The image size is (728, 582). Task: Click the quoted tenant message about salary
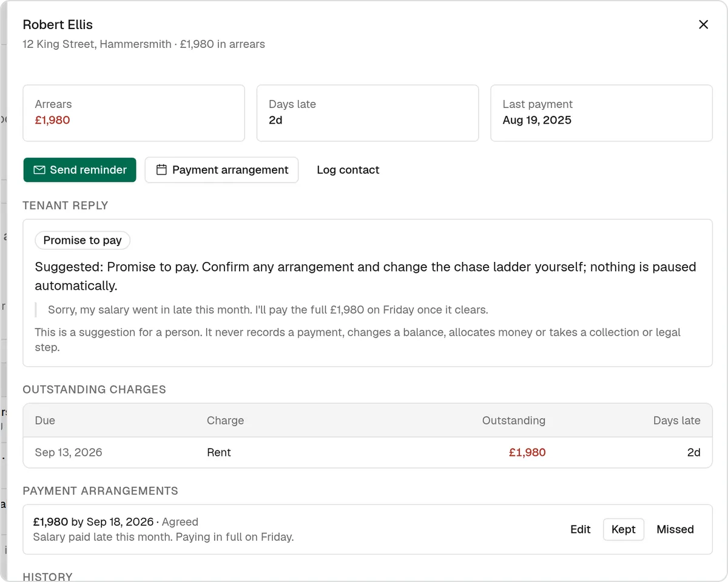(268, 310)
